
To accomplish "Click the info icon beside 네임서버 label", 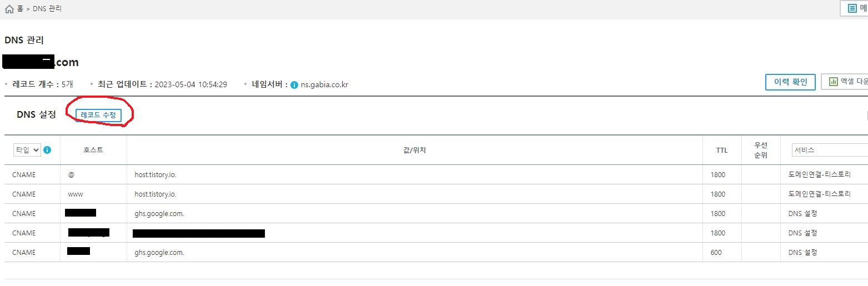I will coord(294,85).
